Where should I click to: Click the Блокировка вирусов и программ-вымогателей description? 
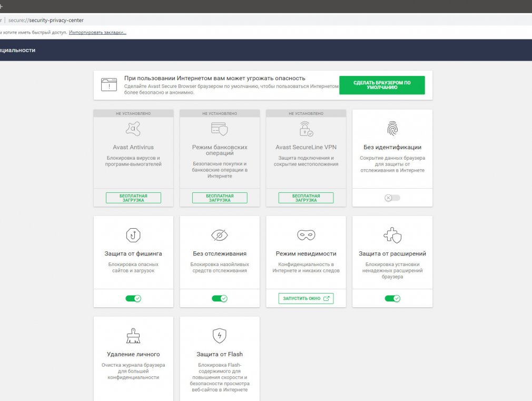click(x=133, y=161)
